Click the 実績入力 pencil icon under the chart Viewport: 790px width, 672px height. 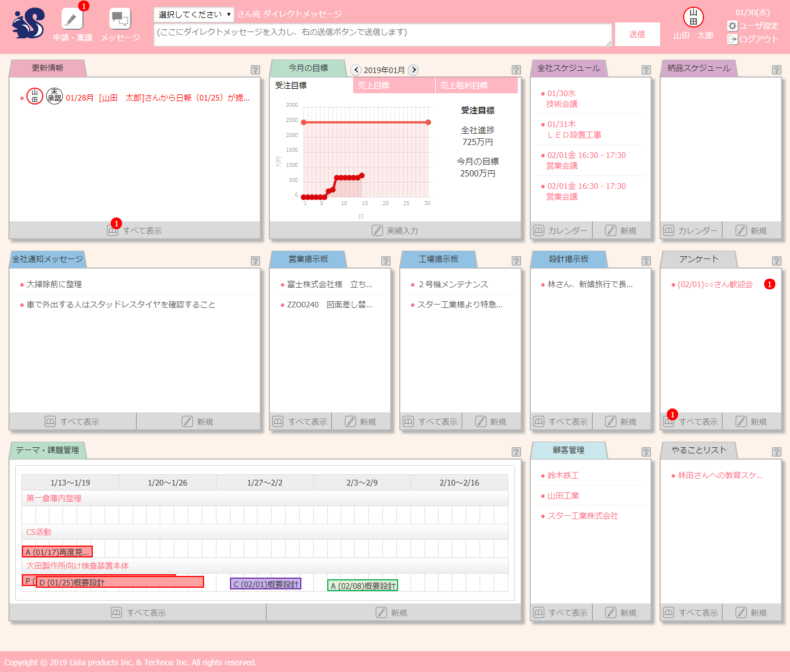(377, 230)
